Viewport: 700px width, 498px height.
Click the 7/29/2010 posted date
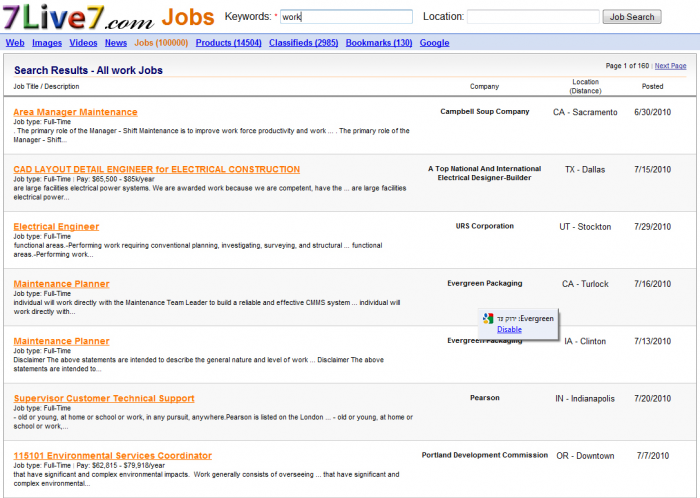pos(653,227)
